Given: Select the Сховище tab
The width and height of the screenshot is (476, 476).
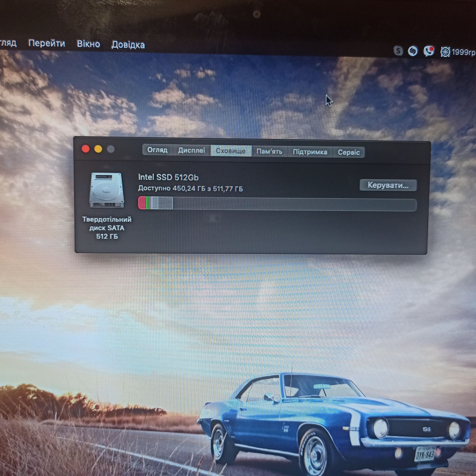Looking at the screenshot, I should coord(231,151).
